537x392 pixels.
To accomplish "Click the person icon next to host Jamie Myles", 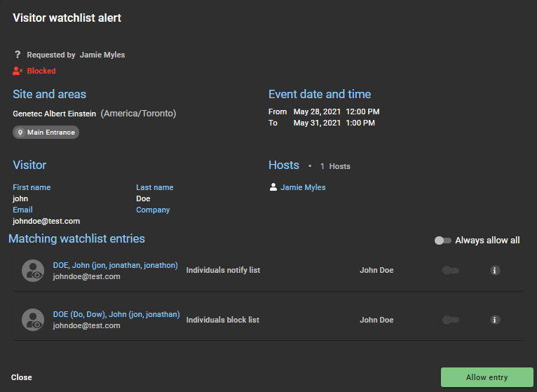I will click(273, 187).
